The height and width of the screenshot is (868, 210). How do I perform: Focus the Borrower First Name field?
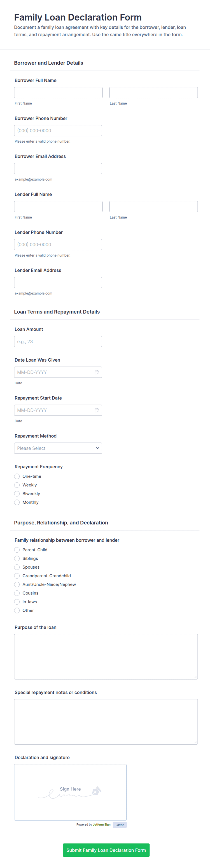[x=58, y=93]
